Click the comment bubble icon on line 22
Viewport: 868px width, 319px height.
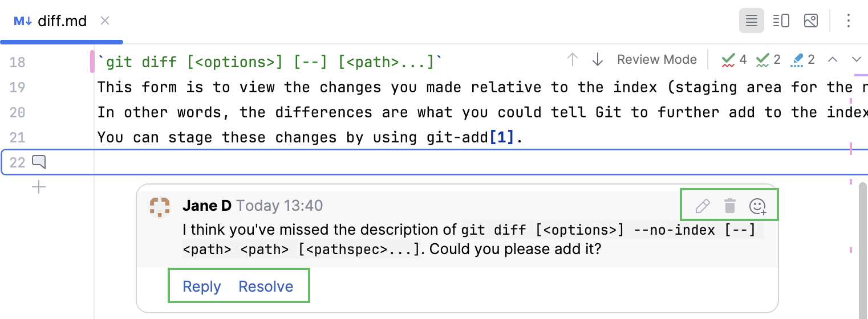39,162
